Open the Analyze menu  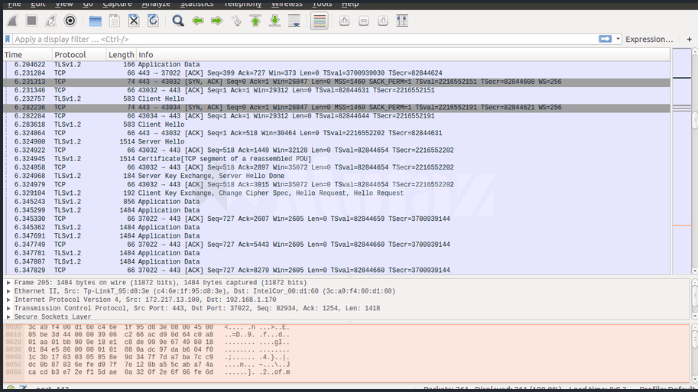coord(156,4)
